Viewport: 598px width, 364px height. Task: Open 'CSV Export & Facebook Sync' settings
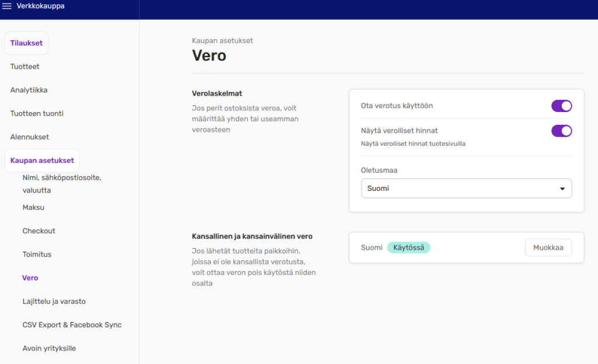click(x=72, y=325)
